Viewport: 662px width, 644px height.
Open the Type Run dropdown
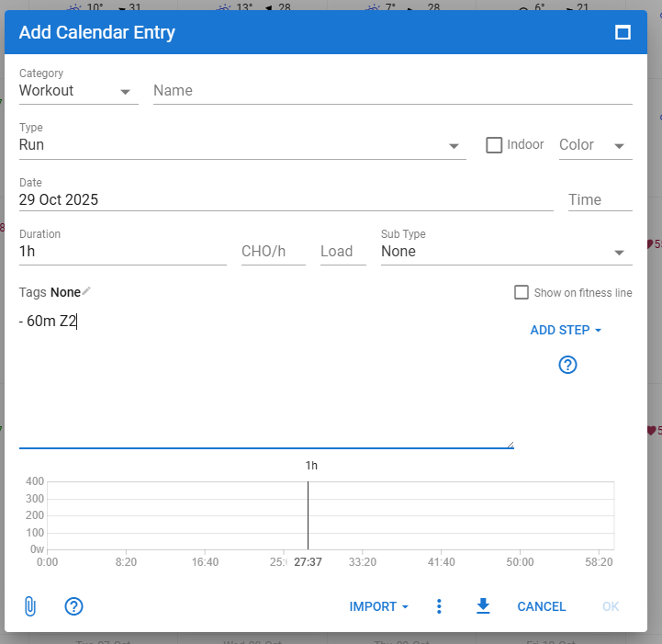coord(453,146)
